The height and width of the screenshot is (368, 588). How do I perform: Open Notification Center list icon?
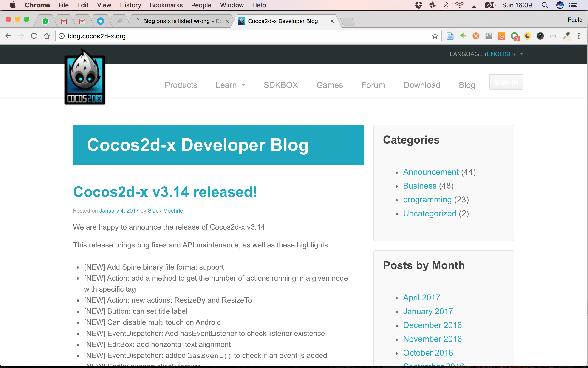[574, 5]
